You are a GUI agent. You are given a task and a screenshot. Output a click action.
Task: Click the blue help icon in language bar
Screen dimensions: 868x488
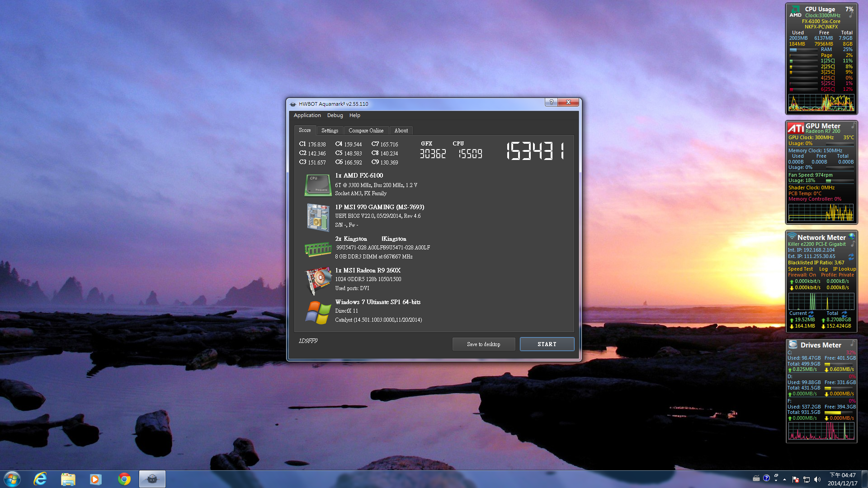click(x=766, y=478)
